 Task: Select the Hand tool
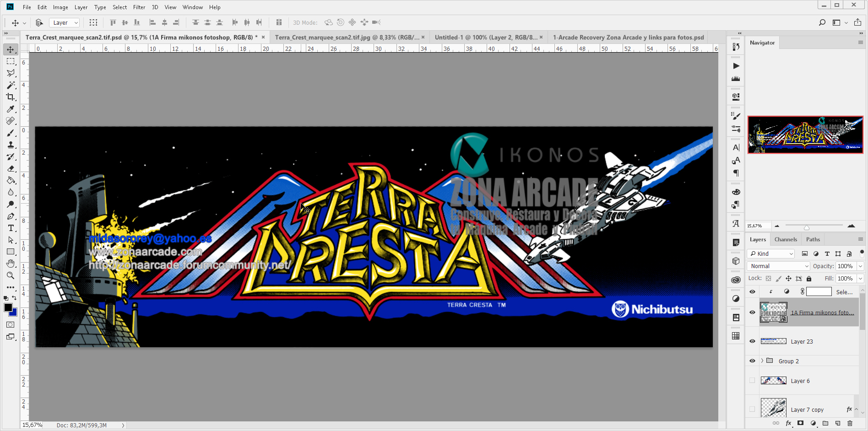pyautogui.click(x=11, y=264)
